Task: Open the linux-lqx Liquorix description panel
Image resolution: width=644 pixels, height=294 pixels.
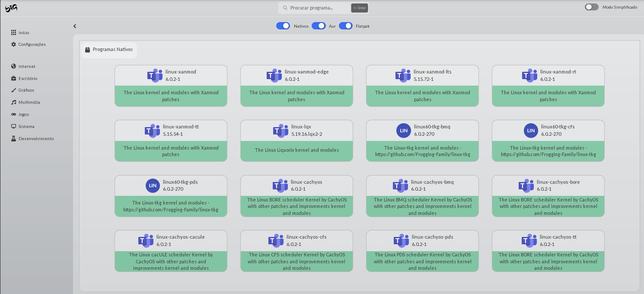Action: pyautogui.click(x=296, y=151)
